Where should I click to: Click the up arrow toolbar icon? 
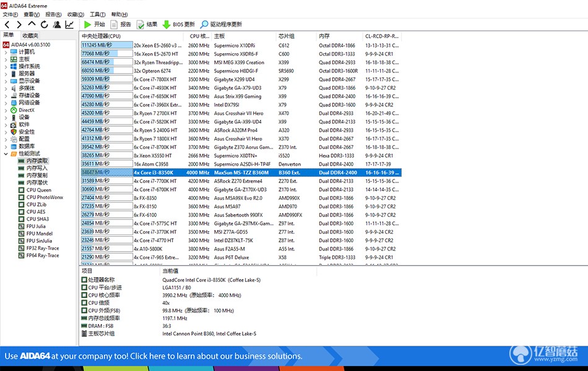tap(32, 24)
